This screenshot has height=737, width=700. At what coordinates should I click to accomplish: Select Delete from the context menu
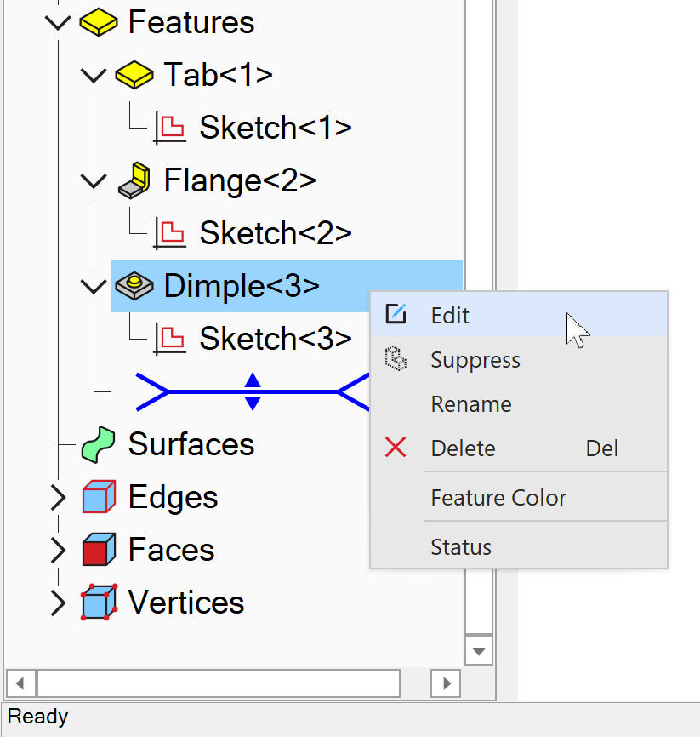463,448
